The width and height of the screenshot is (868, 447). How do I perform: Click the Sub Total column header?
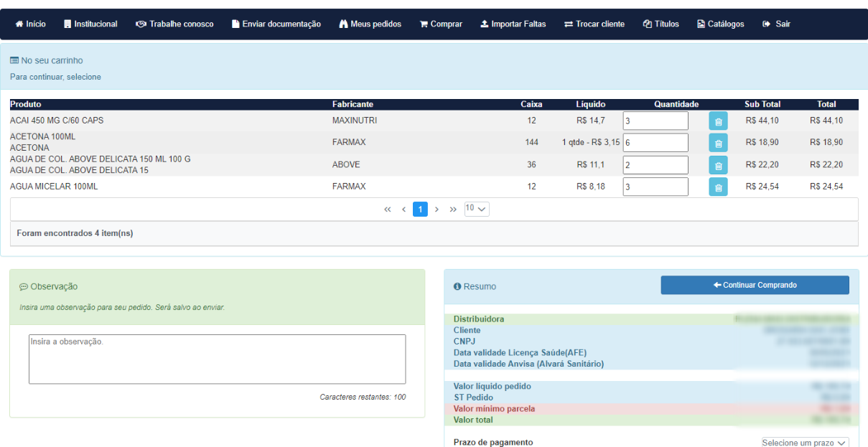point(762,104)
